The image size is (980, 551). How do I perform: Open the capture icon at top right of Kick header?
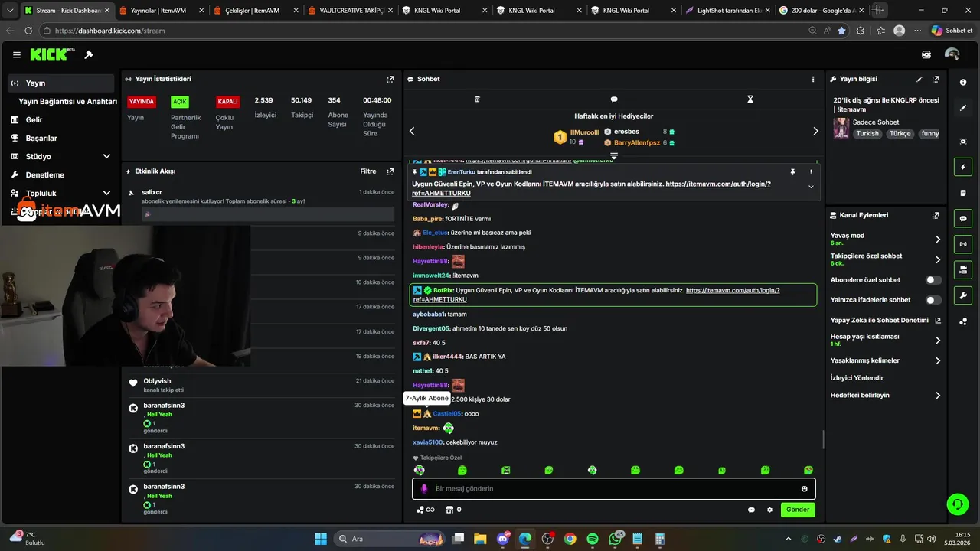pos(926,55)
